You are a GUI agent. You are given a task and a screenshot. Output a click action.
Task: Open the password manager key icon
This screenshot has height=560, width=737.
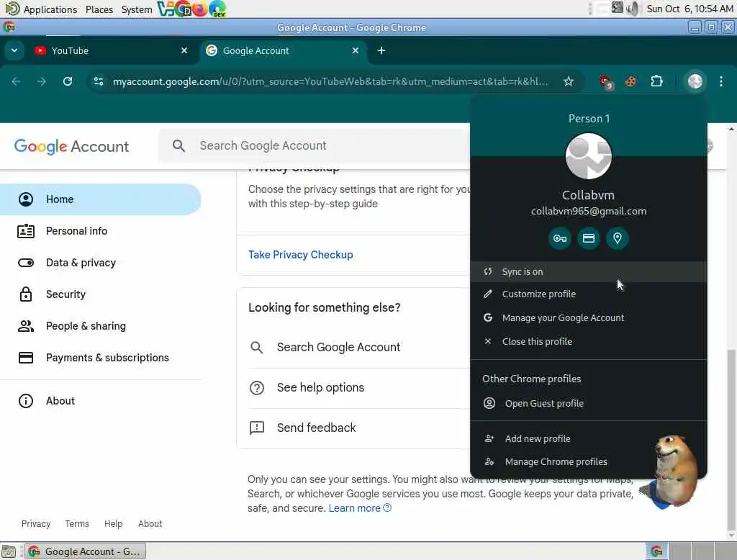[x=559, y=238]
